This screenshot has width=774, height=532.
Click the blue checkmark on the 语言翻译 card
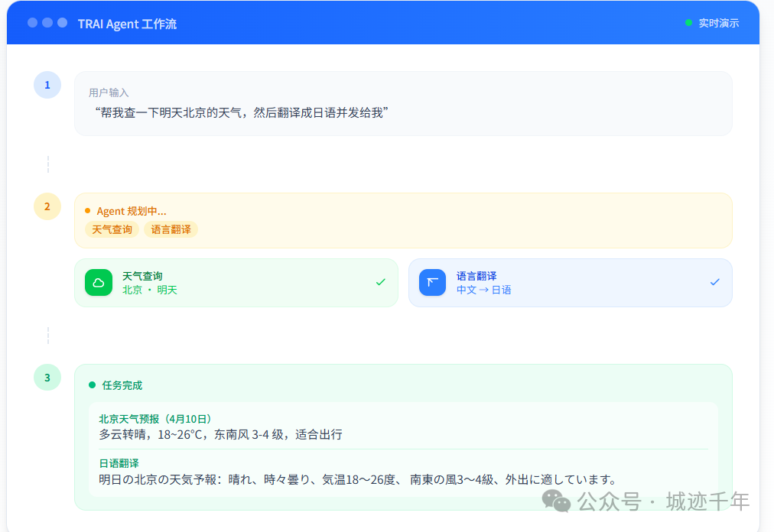pos(715,282)
